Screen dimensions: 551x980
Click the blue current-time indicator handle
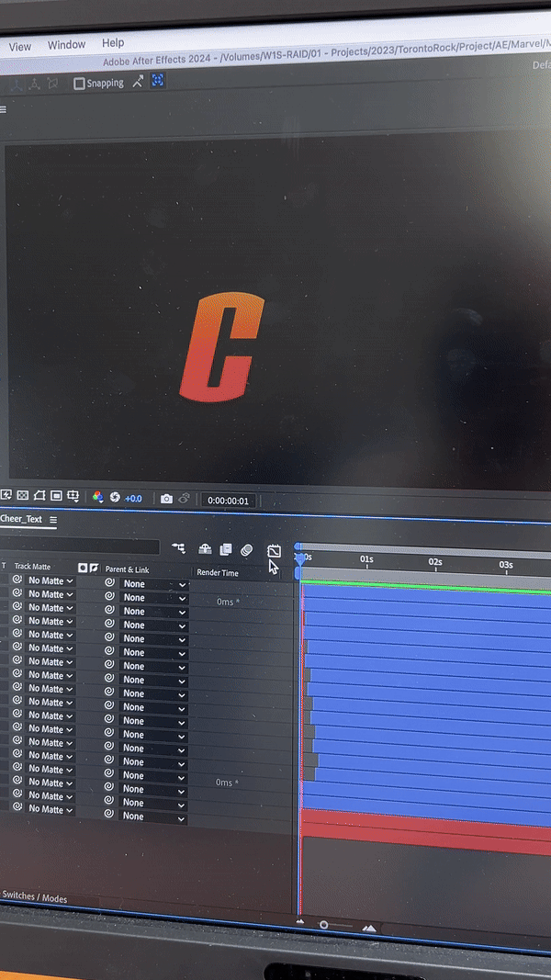(x=300, y=558)
